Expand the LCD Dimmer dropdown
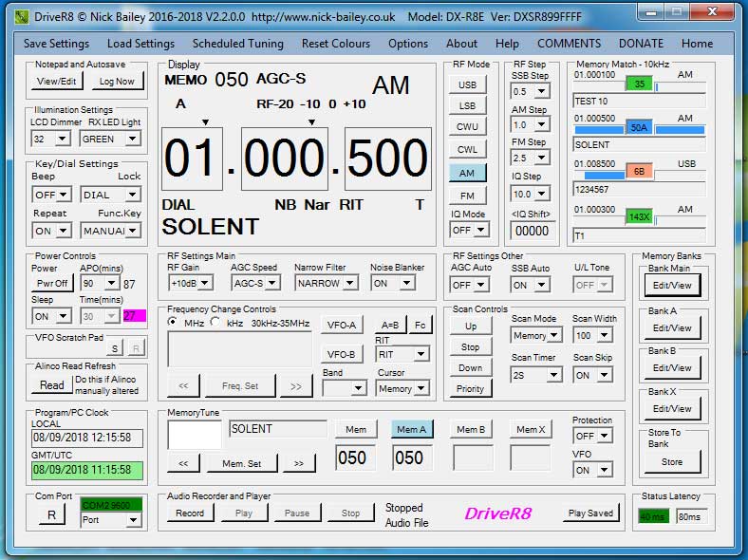 point(63,139)
